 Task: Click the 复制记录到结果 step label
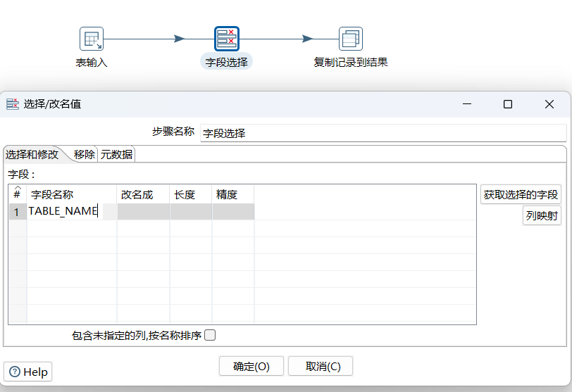click(351, 63)
